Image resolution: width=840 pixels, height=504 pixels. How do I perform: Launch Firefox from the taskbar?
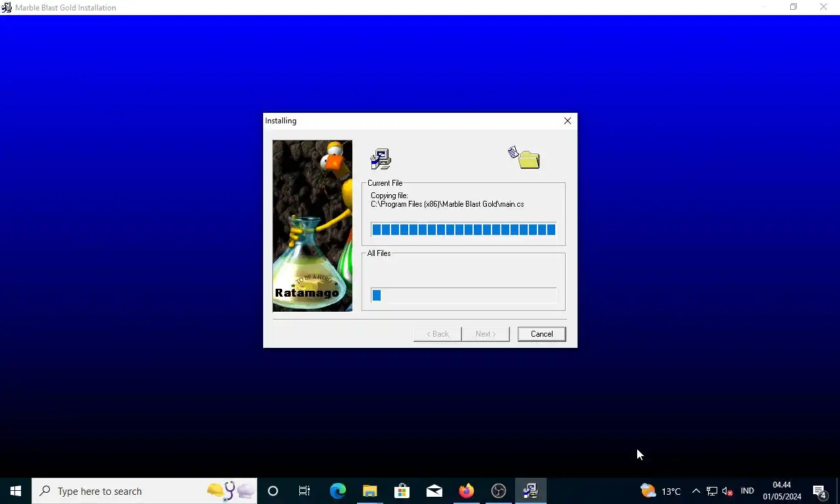click(467, 491)
